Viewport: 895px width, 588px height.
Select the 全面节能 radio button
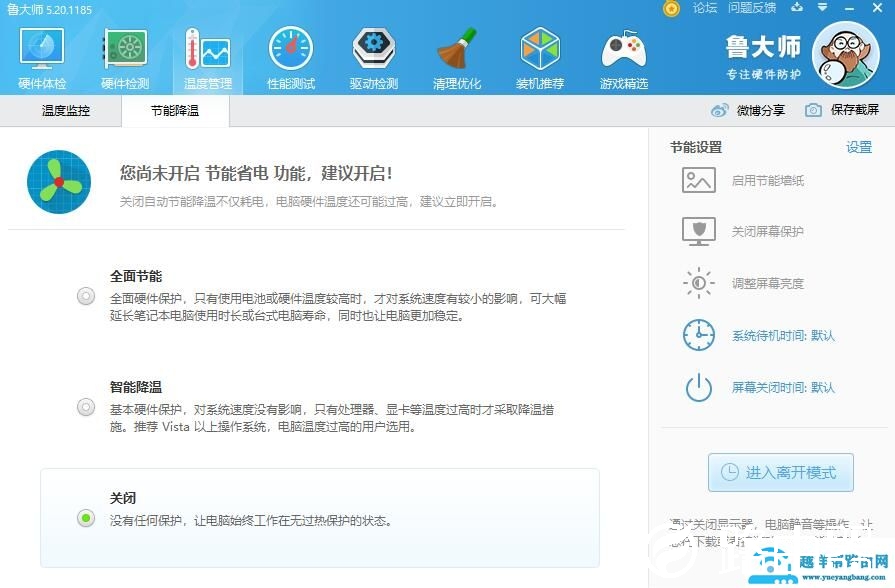(86, 296)
